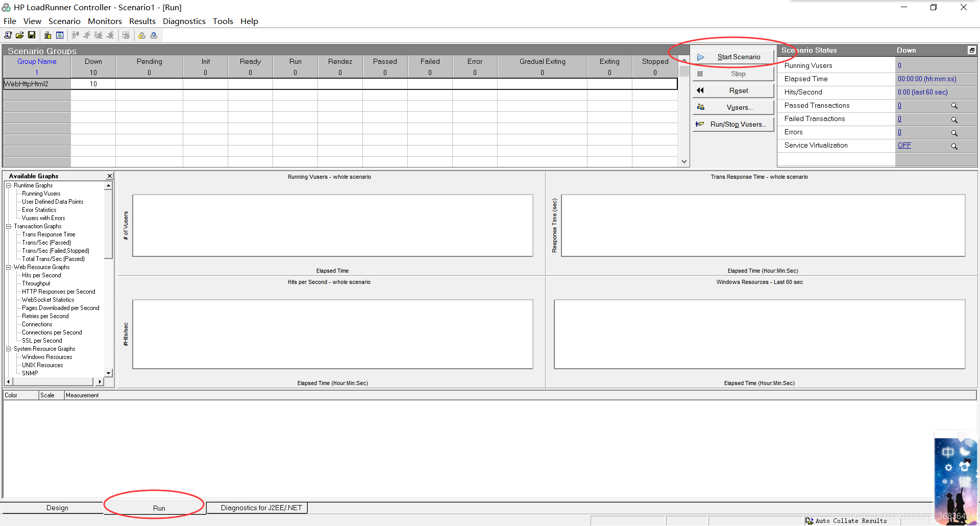Click the magnifier beside Service Virtualization
Viewport: 980px width, 526px height.
click(x=954, y=146)
